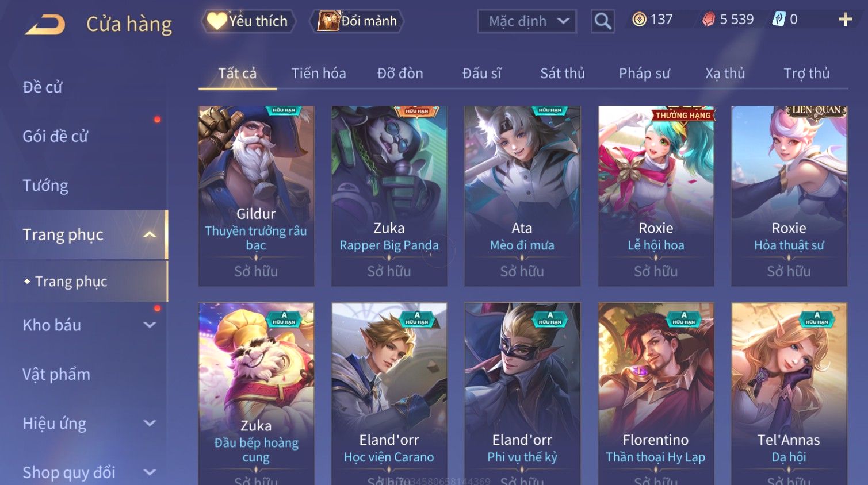Click the heart icon in Yêu thích
This screenshot has width=868, height=485.
[217, 21]
